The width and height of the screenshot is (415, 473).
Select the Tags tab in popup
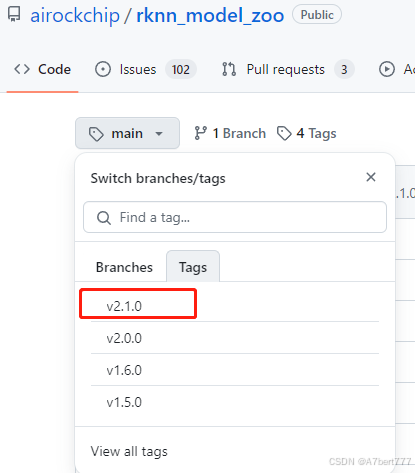pos(193,267)
